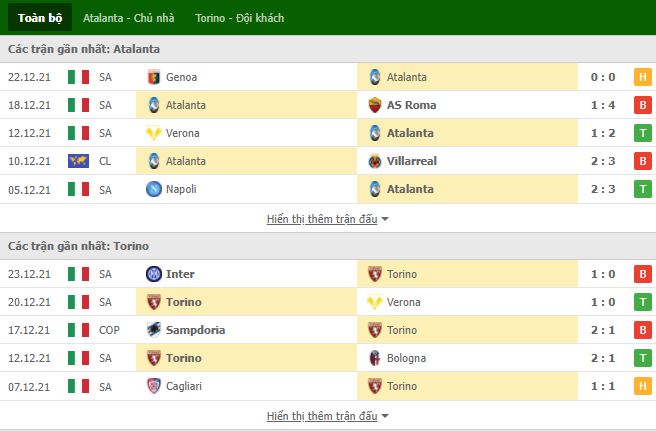Click the Sampdoria club crest
This screenshot has height=431, width=656.
pos(154,330)
